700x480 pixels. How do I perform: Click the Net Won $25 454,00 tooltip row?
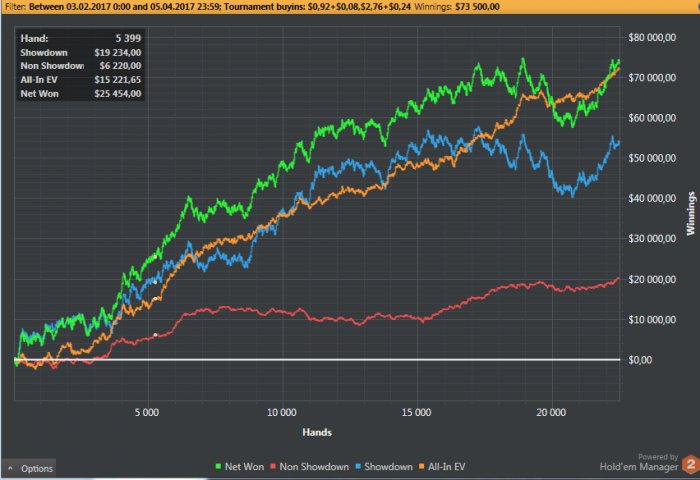click(x=80, y=93)
